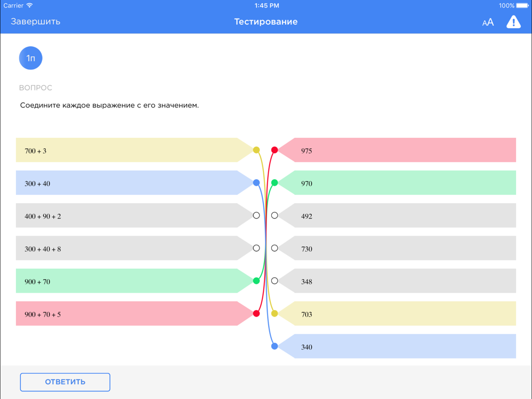This screenshot has width=532, height=399.
Task: Select the empty connector next to 492
Action: 275,215
